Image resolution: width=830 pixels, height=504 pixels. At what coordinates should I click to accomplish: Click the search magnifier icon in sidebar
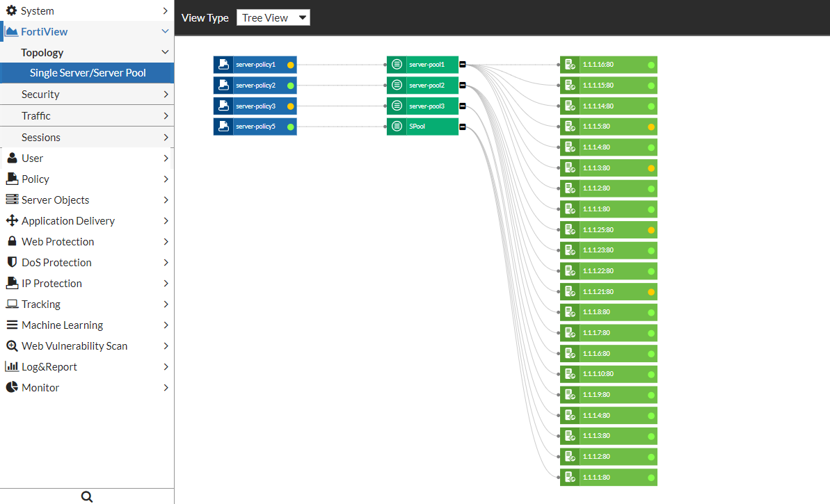87,496
